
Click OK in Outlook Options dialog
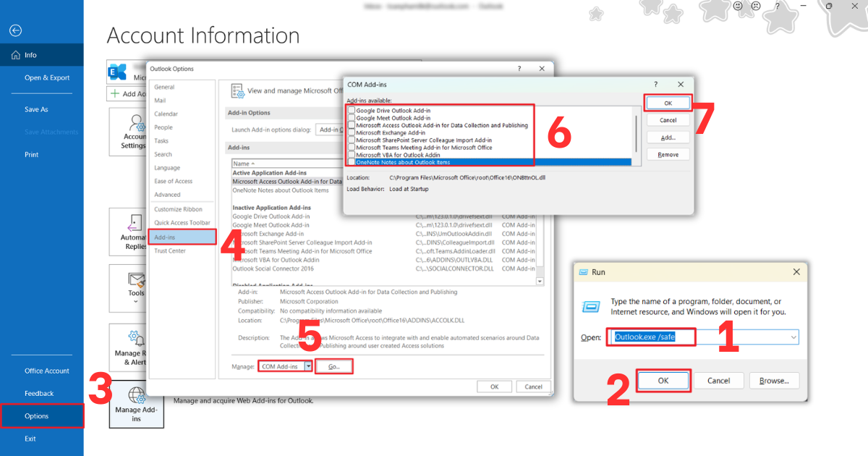(x=494, y=387)
